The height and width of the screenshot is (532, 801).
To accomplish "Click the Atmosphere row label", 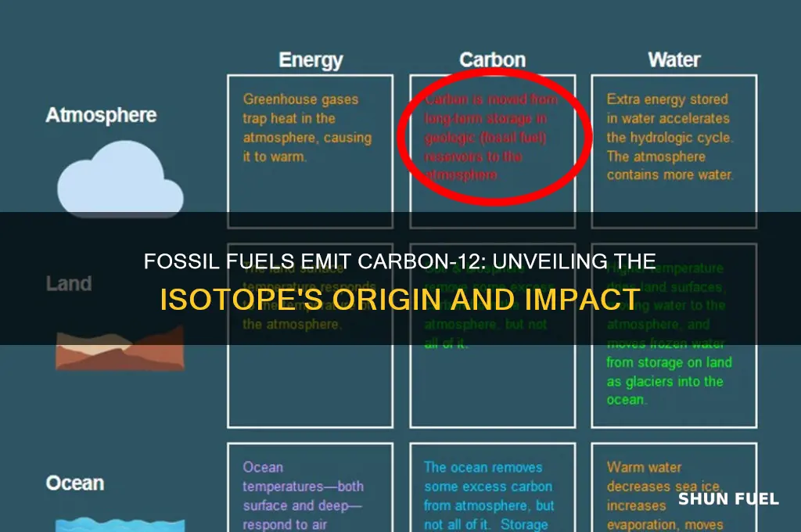I will click(101, 115).
